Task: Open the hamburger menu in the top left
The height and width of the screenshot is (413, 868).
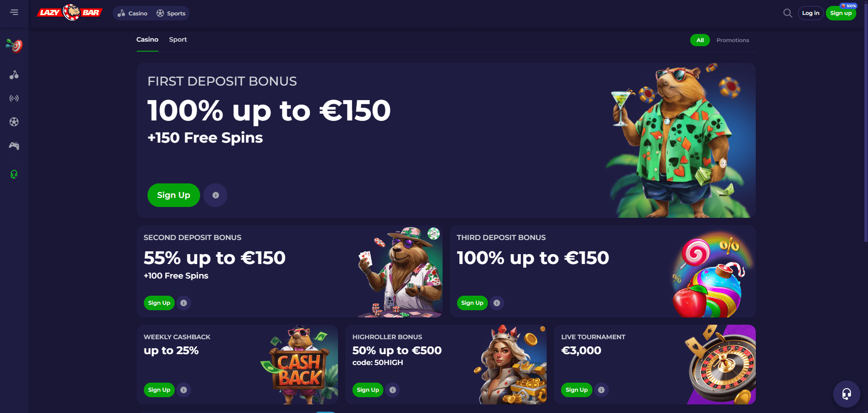Action: [x=14, y=12]
